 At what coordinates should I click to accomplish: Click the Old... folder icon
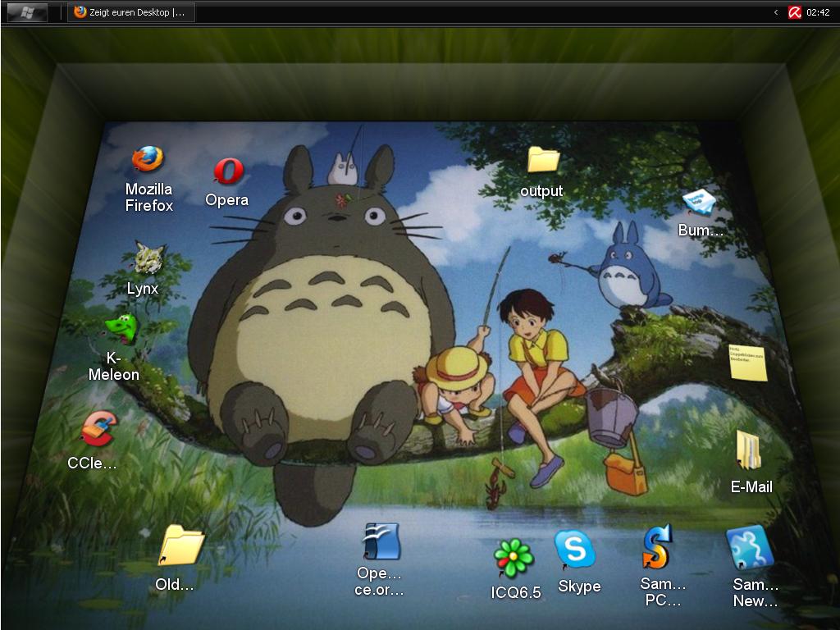pos(180,546)
